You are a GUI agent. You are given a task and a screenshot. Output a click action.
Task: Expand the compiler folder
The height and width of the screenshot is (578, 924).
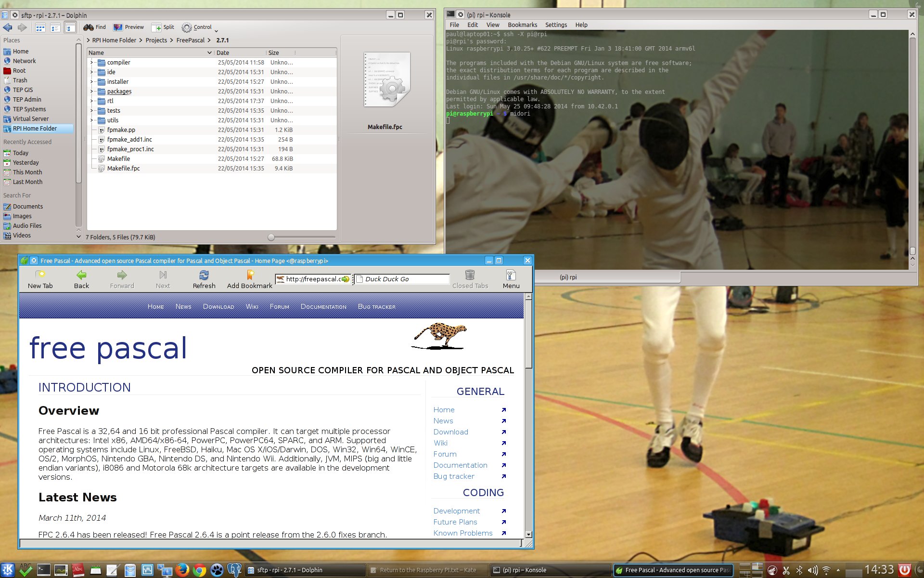click(91, 63)
